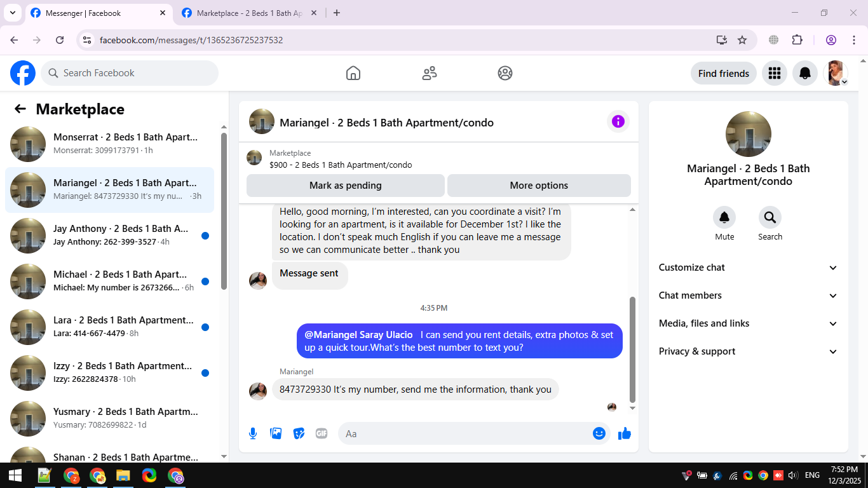Viewport: 868px width, 488px height.
Task: Open Izzy conversation
Action: 109,373
